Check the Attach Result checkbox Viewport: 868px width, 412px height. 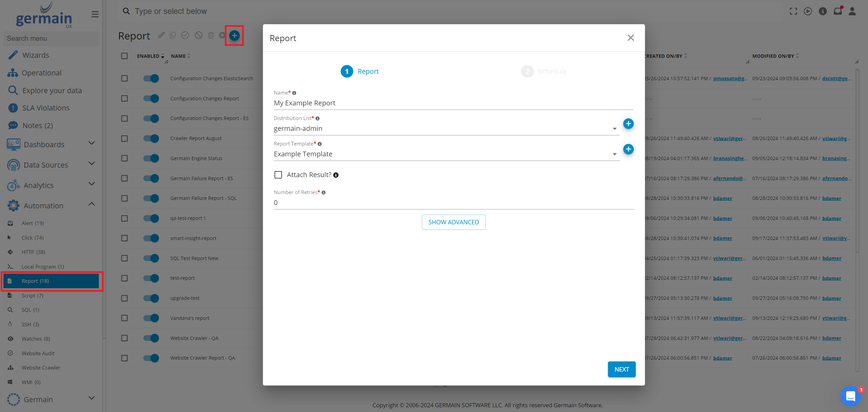278,175
